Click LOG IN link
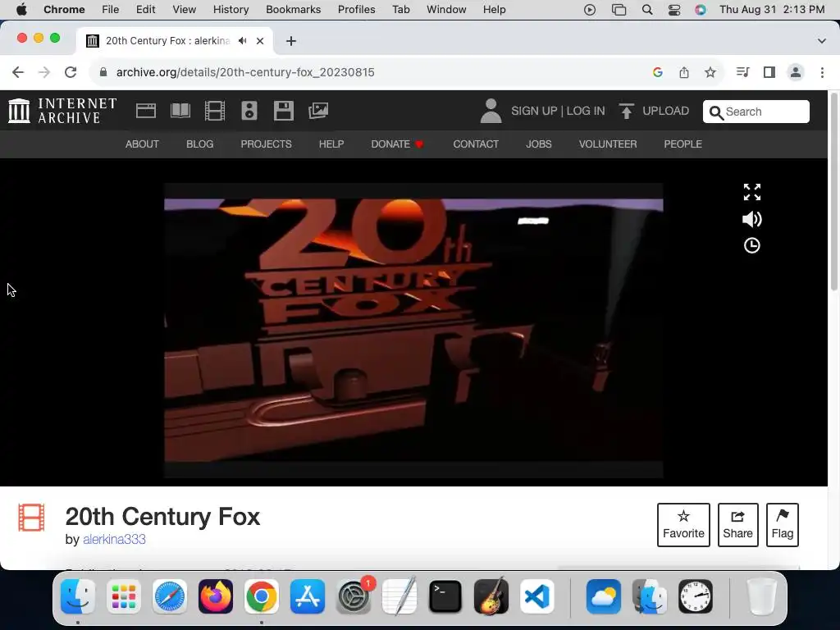This screenshot has height=630, width=840. tap(586, 111)
